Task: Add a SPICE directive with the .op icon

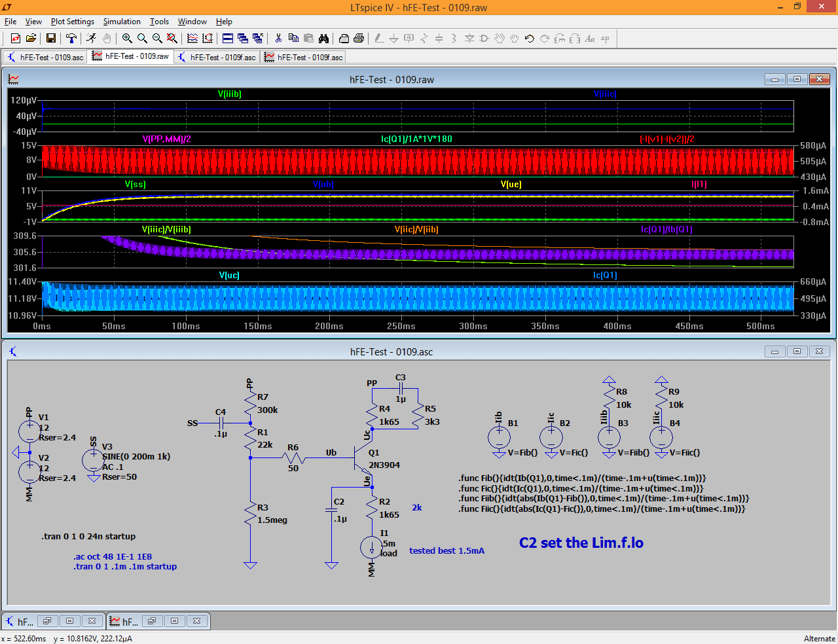Action: pyautogui.click(x=605, y=39)
